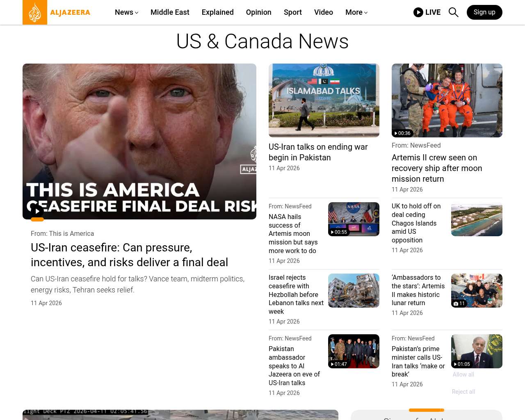This screenshot has width=525, height=420.
Task: Open the US-Iran ceasefire final deal headline
Action: click(x=129, y=255)
